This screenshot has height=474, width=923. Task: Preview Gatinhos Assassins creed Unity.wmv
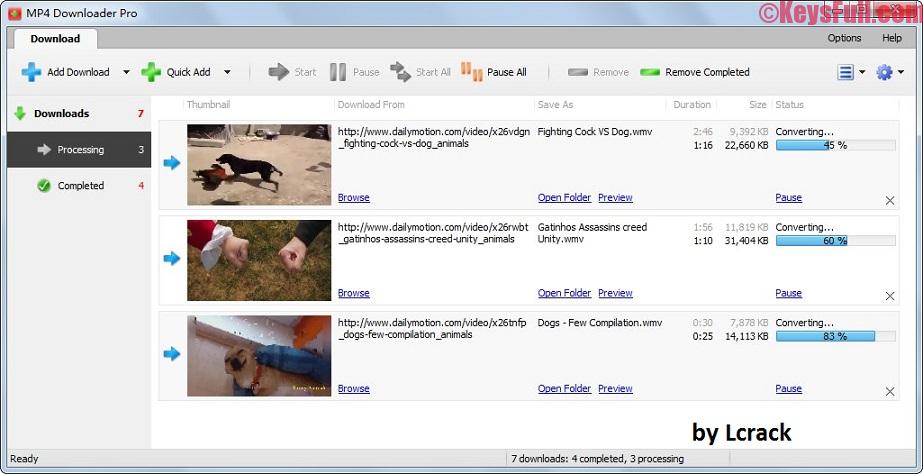[x=615, y=293]
